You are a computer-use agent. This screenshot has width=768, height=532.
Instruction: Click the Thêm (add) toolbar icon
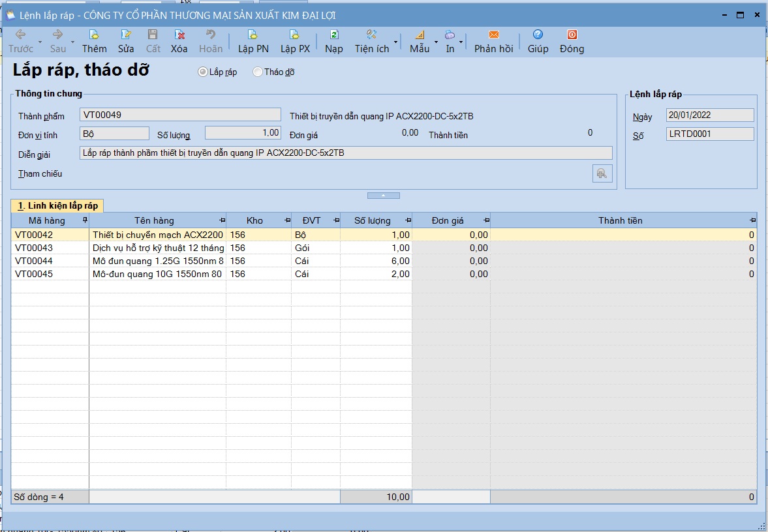tap(94, 35)
